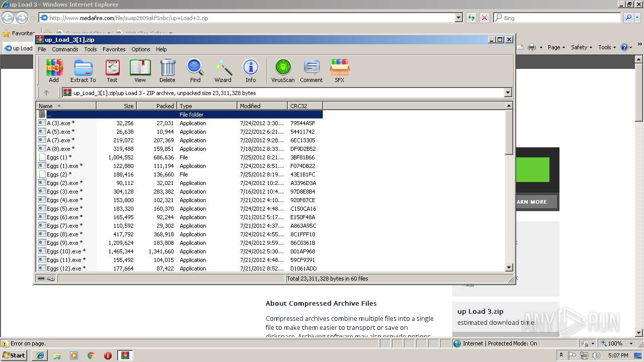The height and width of the screenshot is (362, 644).
Task: Open the View file tool
Action: 140,70
